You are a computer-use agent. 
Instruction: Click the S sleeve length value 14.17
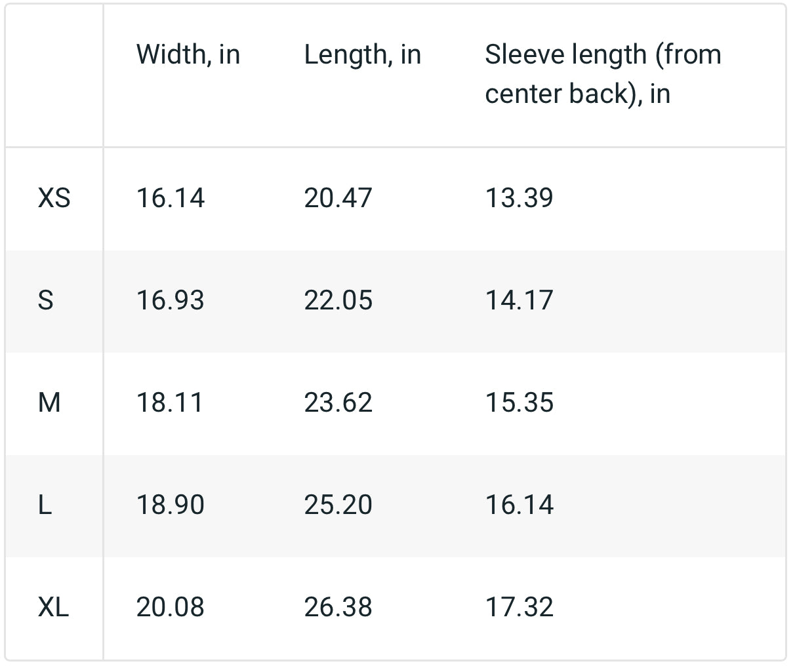pyautogui.click(x=519, y=300)
